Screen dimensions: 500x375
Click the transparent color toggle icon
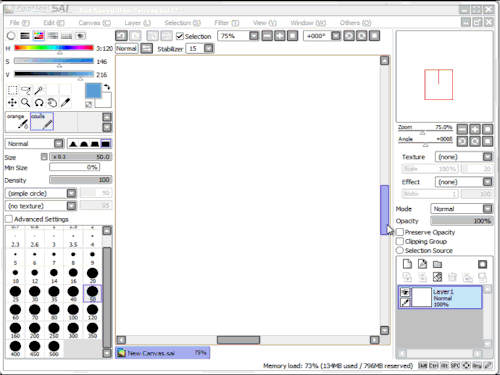pos(88,104)
